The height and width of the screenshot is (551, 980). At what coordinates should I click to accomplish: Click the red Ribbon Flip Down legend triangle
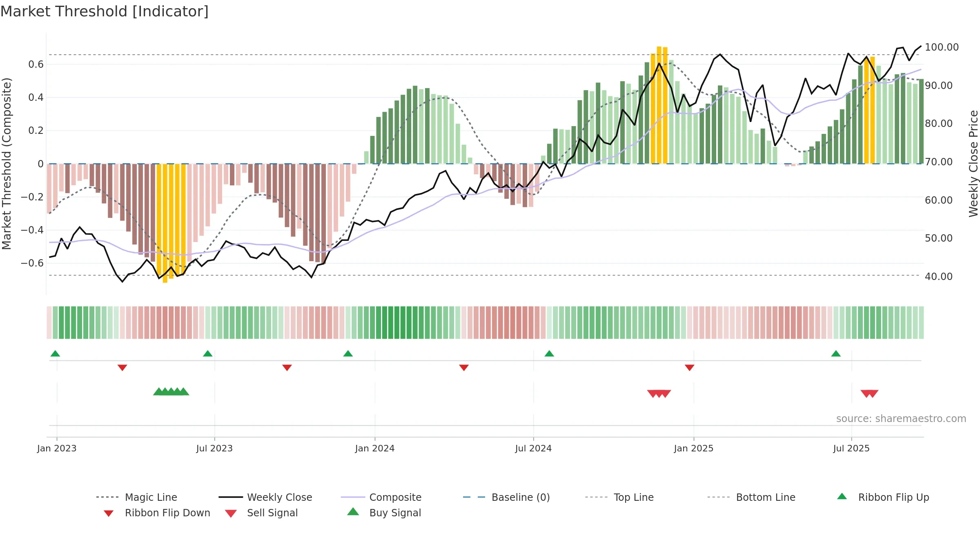click(x=109, y=513)
